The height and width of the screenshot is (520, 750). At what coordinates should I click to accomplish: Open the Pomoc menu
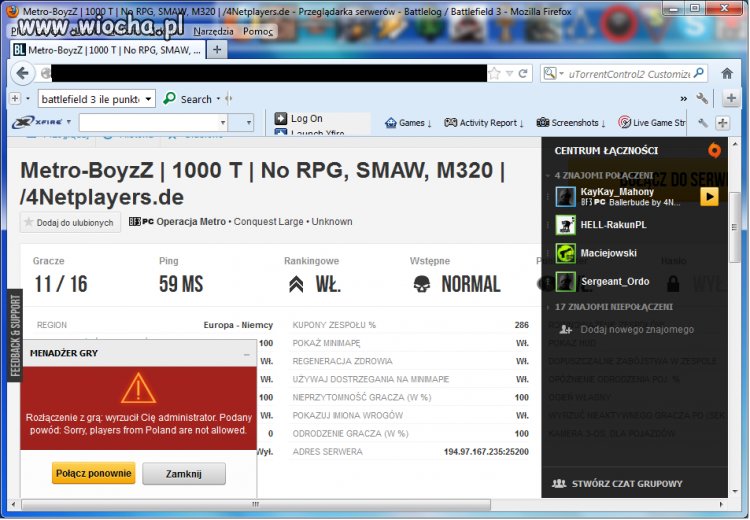(x=258, y=32)
